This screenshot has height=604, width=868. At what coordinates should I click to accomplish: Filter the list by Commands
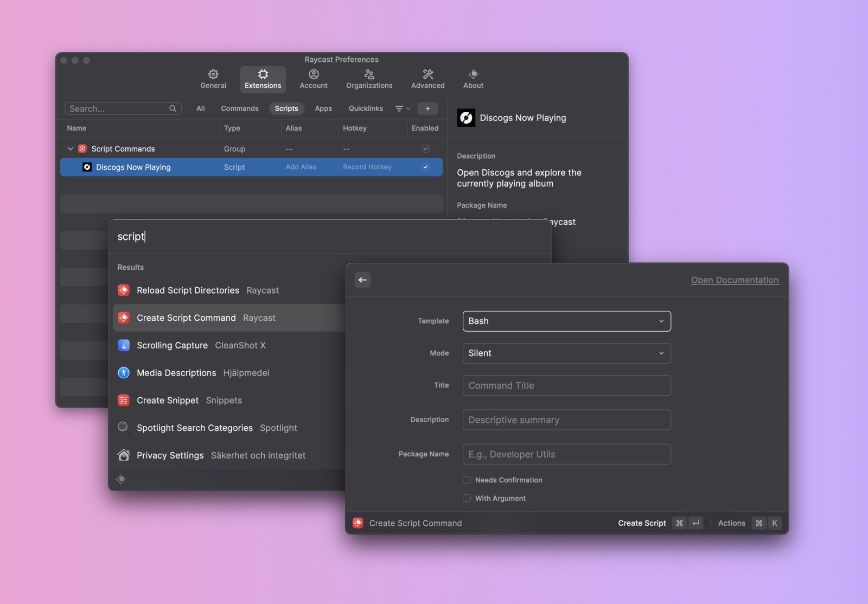(239, 109)
